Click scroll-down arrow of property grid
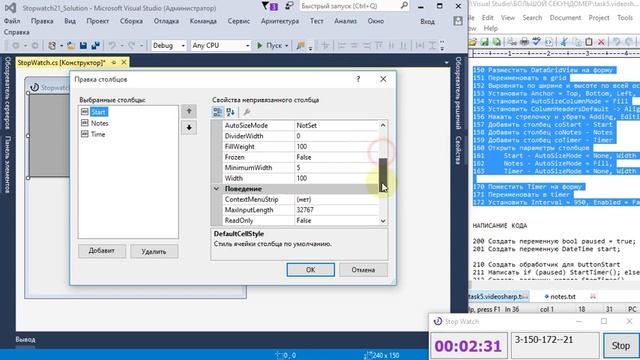 pyautogui.click(x=383, y=220)
